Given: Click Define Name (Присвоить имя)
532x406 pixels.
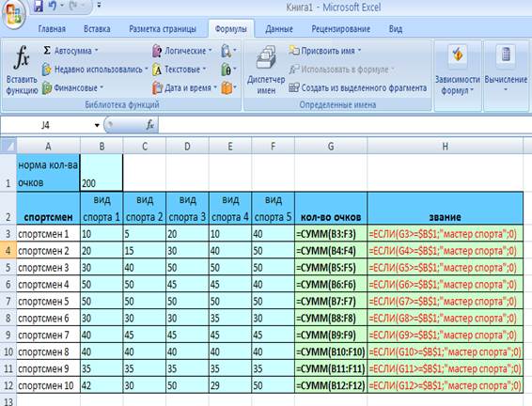Looking at the screenshot, I should [x=324, y=51].
